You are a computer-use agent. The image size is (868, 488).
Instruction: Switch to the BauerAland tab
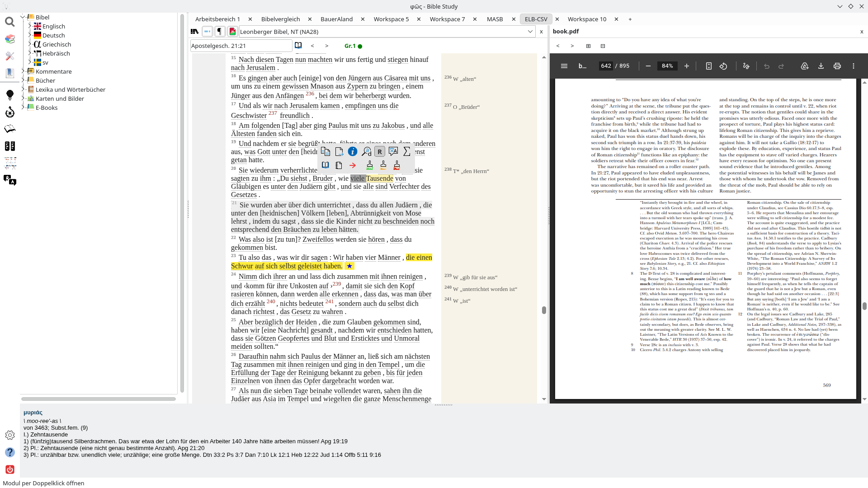click(x=337, y=19)
